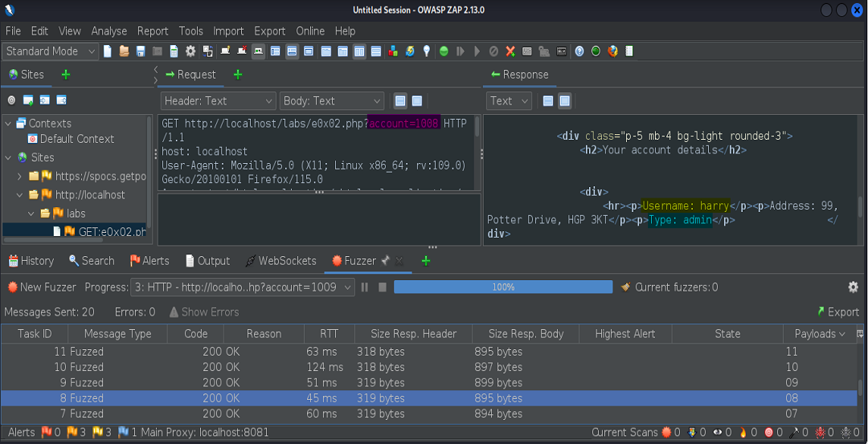868x444 pixels.
Task: Stop the fuzzer with the square button
Action: pos(382,287)
